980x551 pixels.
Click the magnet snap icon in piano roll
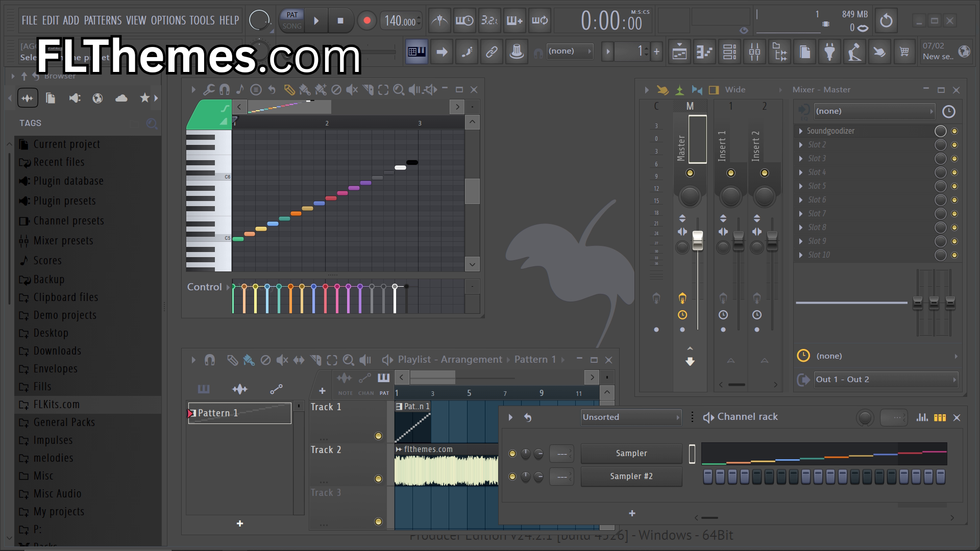click(x=224, y=90)
